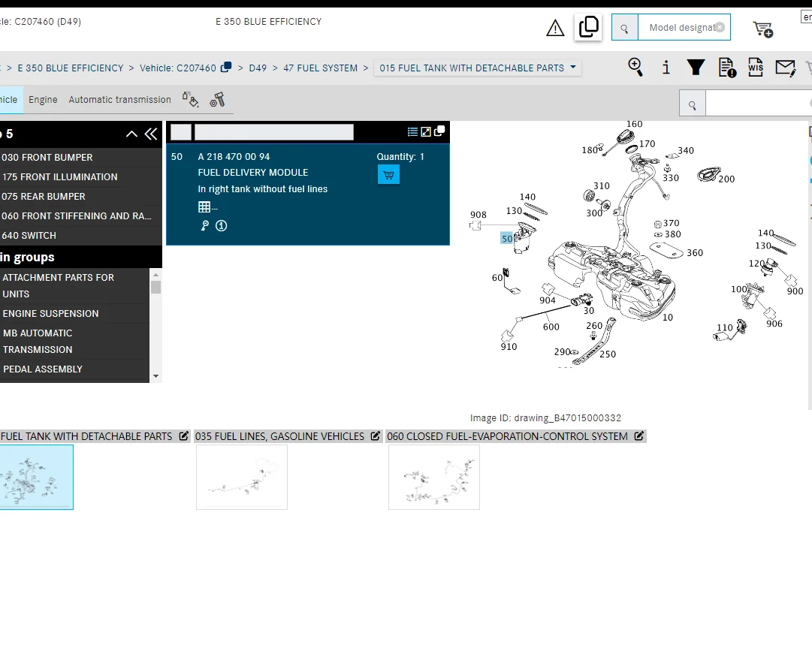Collapse the sidebar with double arrow
Viewport: 812px width, 660px height.
tap(151, 134)
